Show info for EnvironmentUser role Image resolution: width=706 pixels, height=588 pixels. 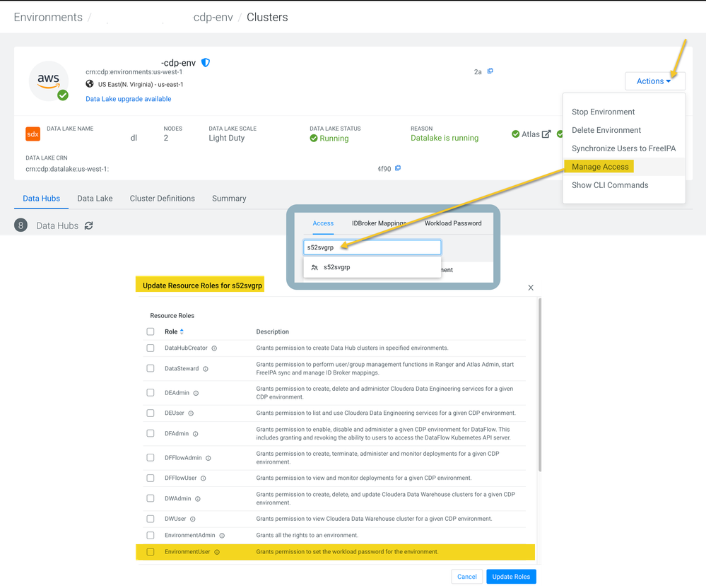point(217,553)
